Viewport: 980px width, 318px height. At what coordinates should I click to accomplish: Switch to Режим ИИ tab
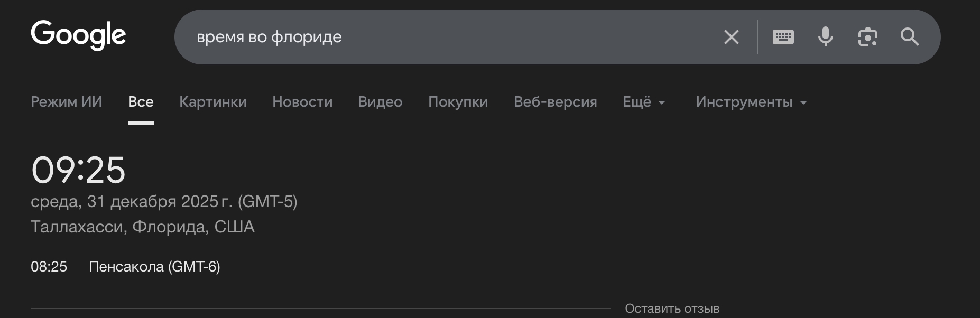coord(67,102)
